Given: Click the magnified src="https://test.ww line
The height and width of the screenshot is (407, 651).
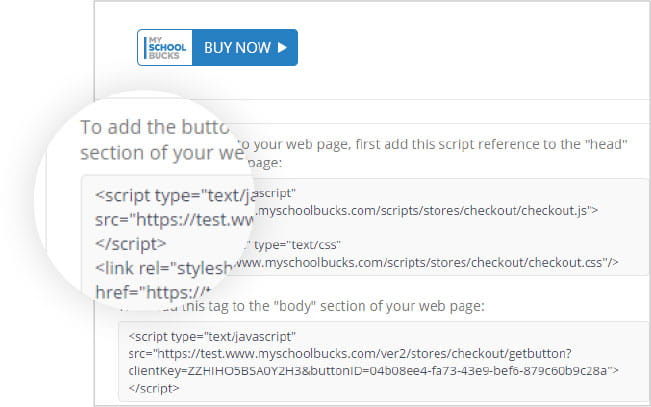Looking at the screenshot, I should click(174, 219).
